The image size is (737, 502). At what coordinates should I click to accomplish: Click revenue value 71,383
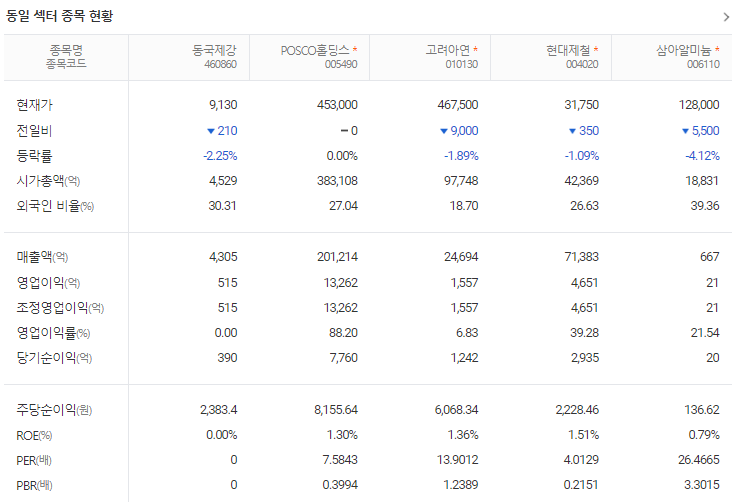(584, 257)
